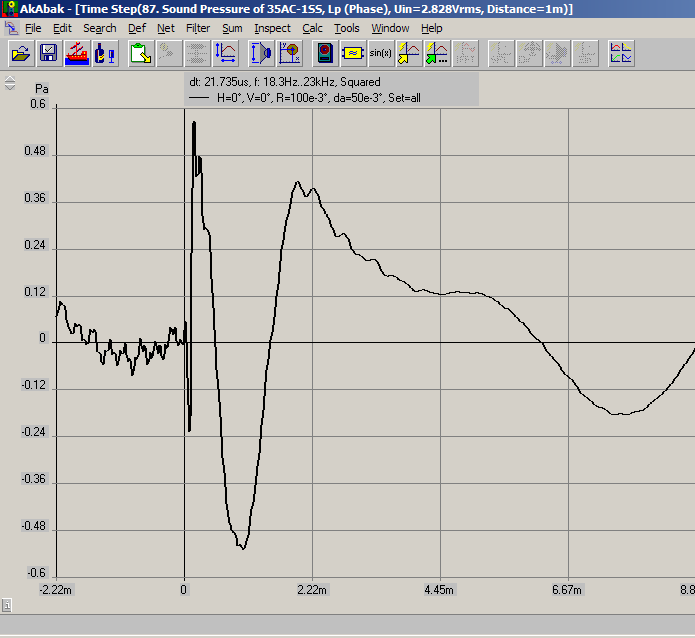Open the Search menu

pos(100,28)
